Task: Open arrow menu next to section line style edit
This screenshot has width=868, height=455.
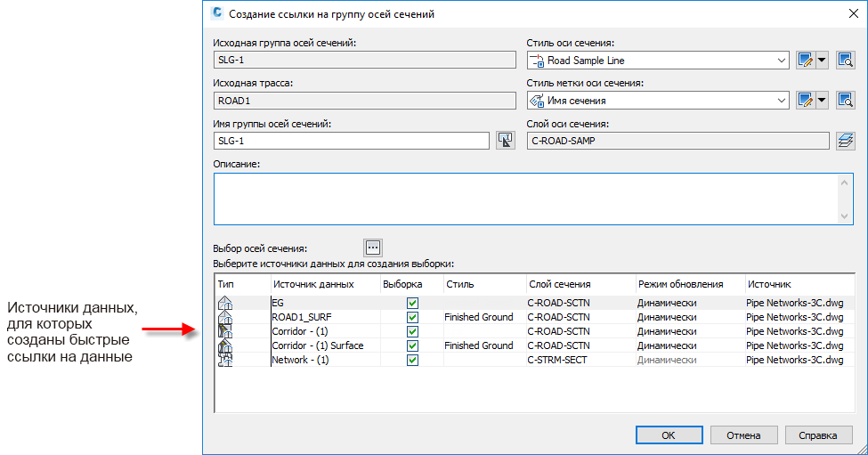Action: coord(822,61)
